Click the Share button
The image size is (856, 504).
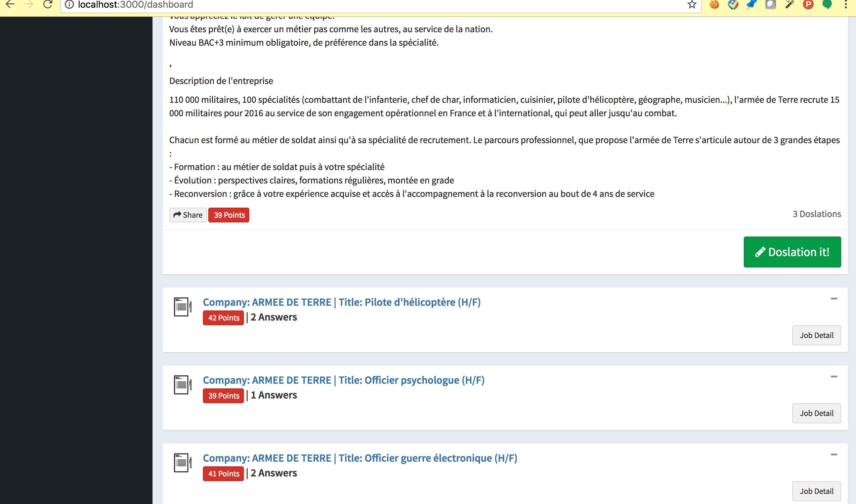188,215
